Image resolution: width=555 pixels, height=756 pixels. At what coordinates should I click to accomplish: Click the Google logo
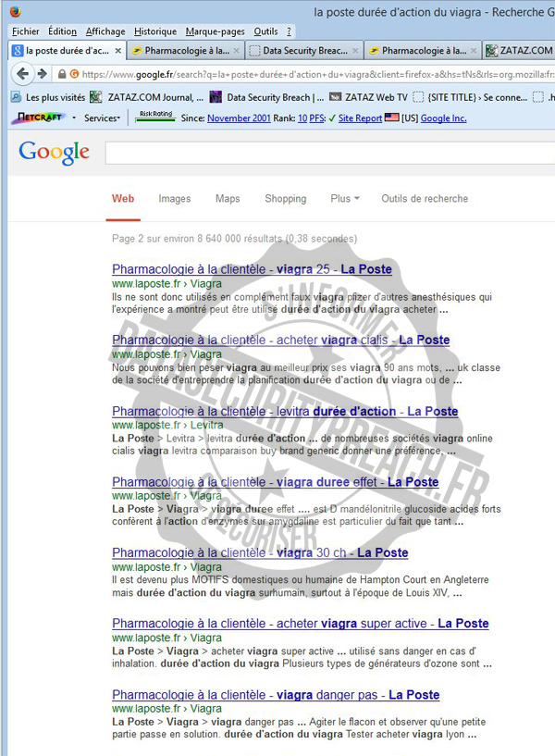click(54, 153)
